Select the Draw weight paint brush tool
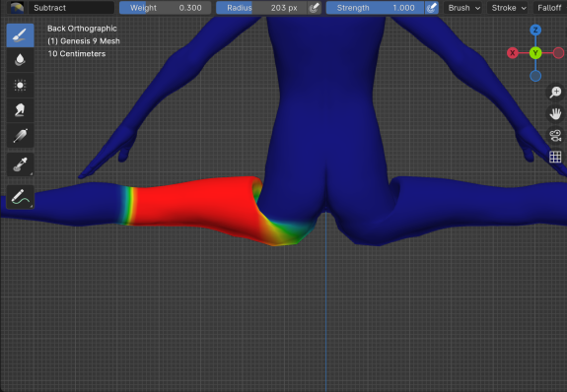The height and width of the screenshot is (392, 567). pyautogui.click(x=21, y=35)
